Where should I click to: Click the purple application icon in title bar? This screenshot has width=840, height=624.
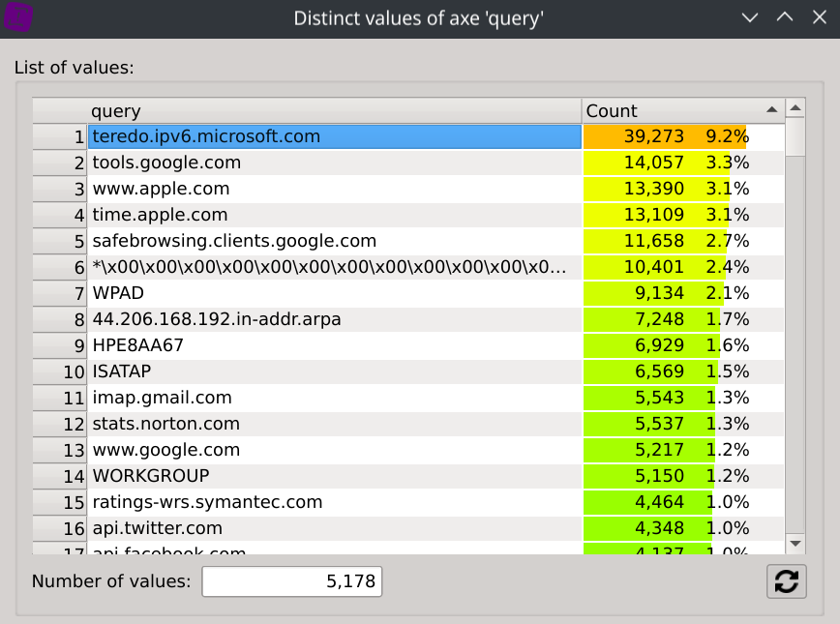click(x=18, y=18)
